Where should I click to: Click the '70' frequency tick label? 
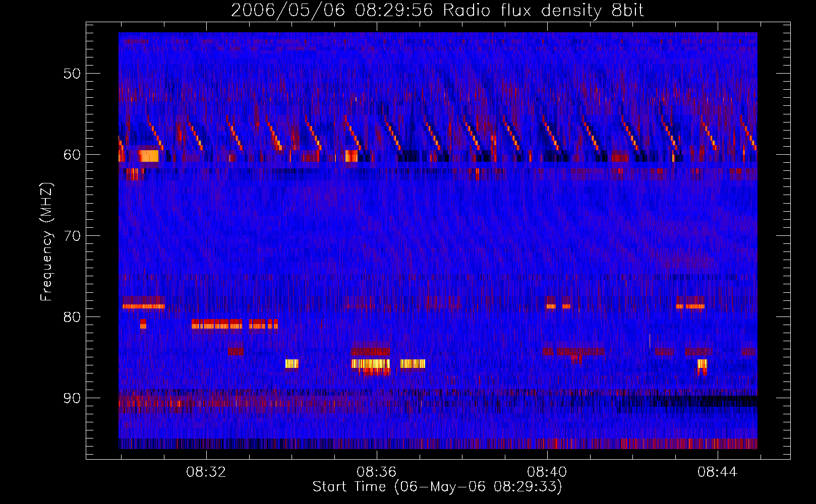pyautogui.click(x=72, y=236)
